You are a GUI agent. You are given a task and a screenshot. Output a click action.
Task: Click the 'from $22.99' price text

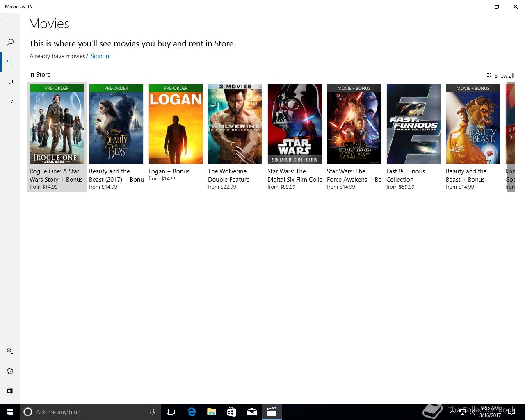pyautogui.click(x=222, y=187)
